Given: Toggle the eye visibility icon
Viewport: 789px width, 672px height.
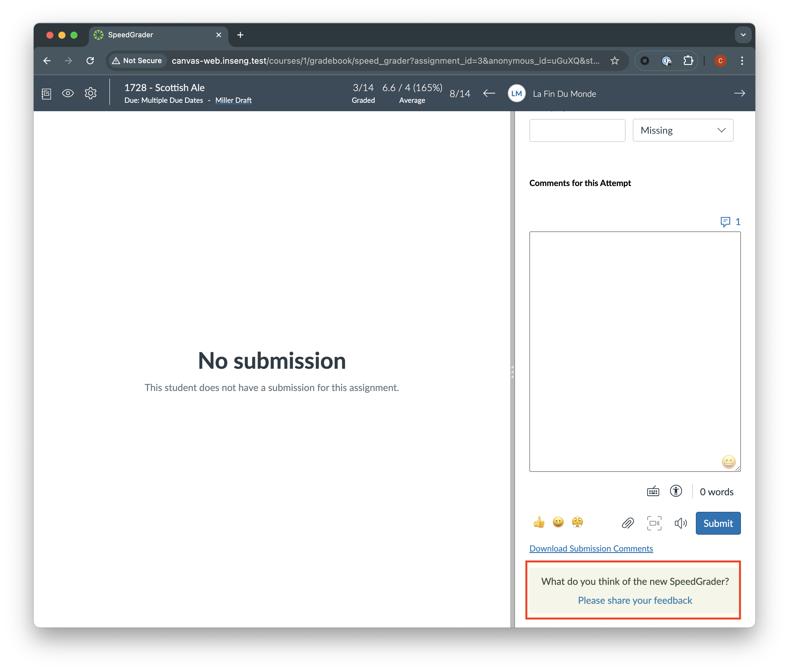Looking at the screenshot, I should click(68, 93).
